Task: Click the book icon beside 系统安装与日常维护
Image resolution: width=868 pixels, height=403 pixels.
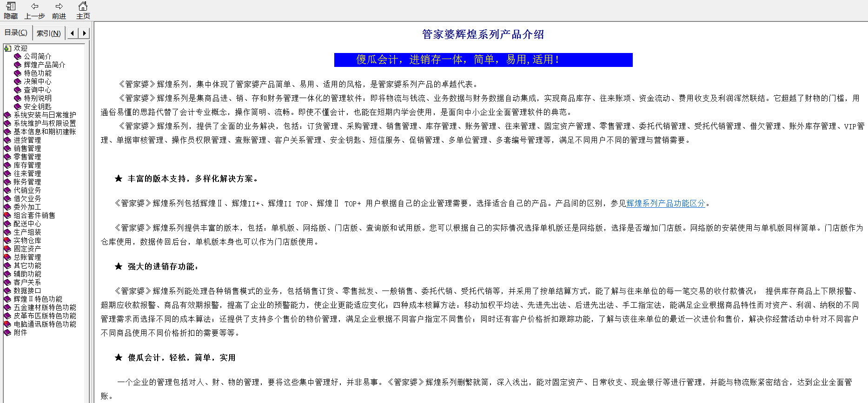Action: 7,115
